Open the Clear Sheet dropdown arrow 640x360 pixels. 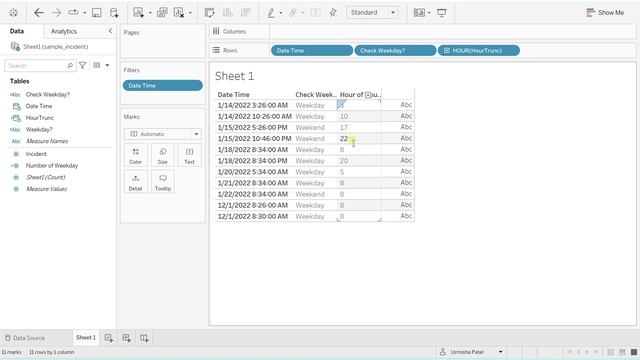(190, 13)
